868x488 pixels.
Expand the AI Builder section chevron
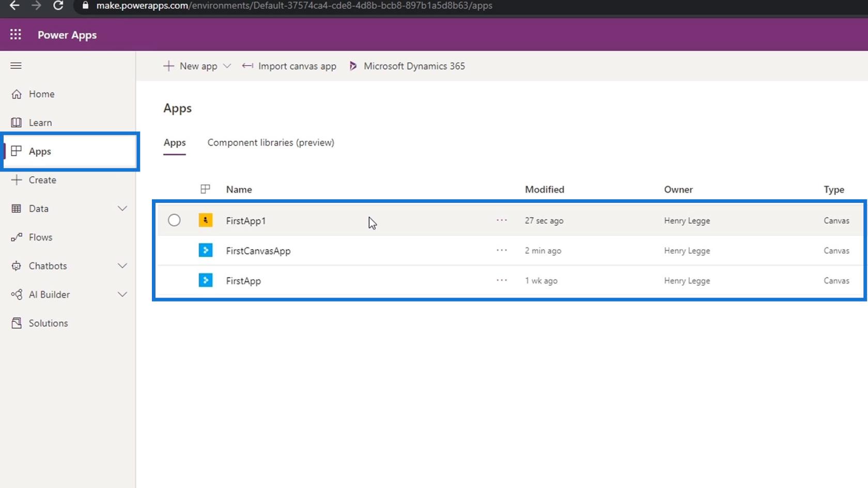[122, 294]
